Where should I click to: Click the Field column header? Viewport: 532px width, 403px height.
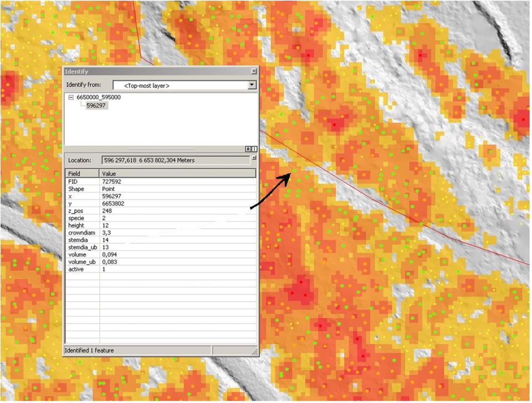(x=83, y=173)
